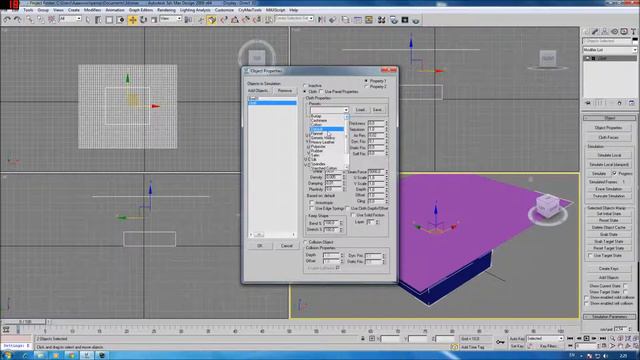
Task: Select the Inactive radio button
Action: (x=305, y=86)
